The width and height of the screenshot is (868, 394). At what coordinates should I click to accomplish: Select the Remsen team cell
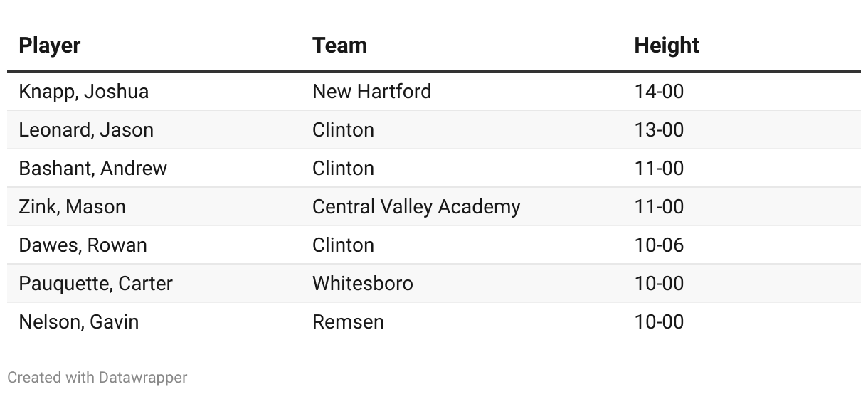click(348, 322)
